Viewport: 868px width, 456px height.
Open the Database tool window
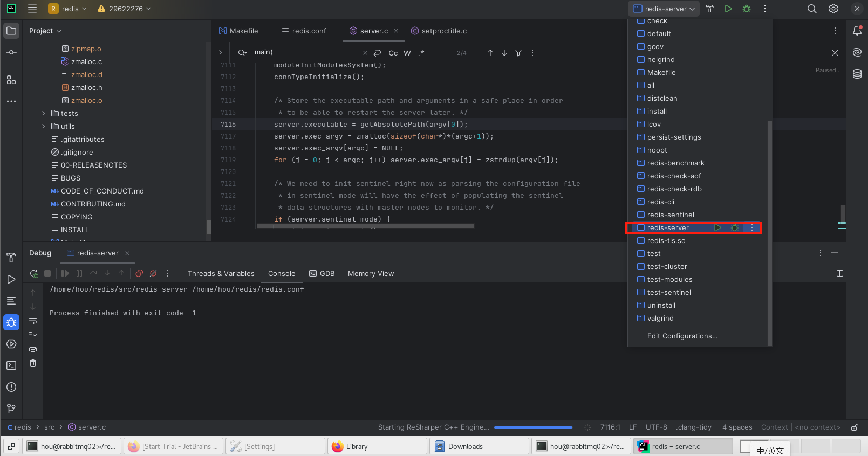[x=857, y=74]
